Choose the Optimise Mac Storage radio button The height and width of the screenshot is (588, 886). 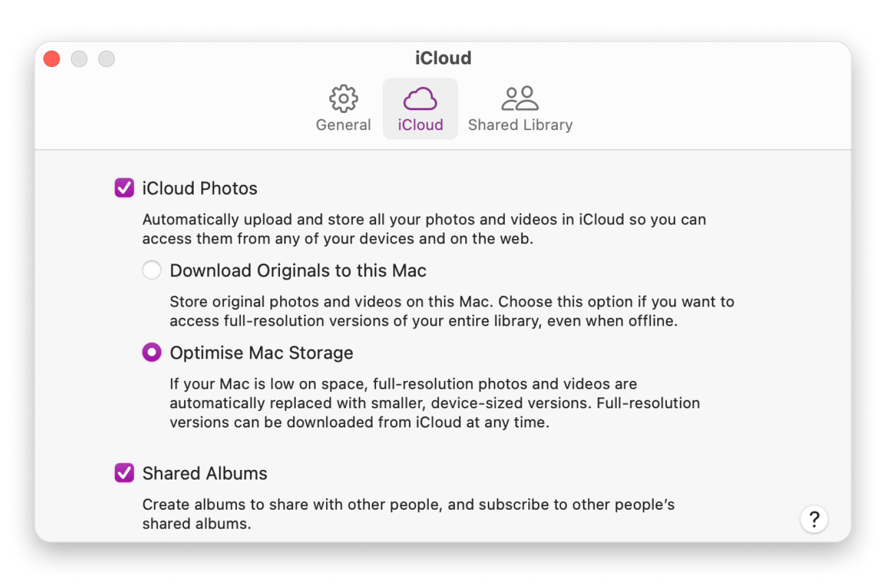pyautogui.click(x=152, y=352)
